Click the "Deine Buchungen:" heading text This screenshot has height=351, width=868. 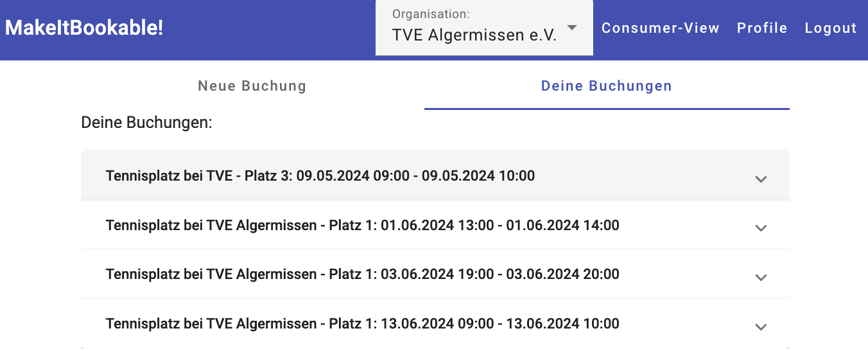146,122
